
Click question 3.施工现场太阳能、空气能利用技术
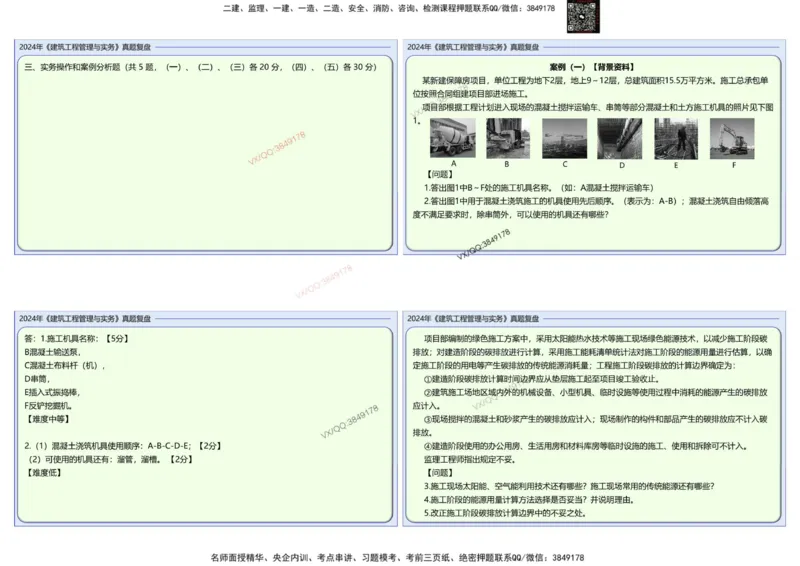[x=569, y=486]
